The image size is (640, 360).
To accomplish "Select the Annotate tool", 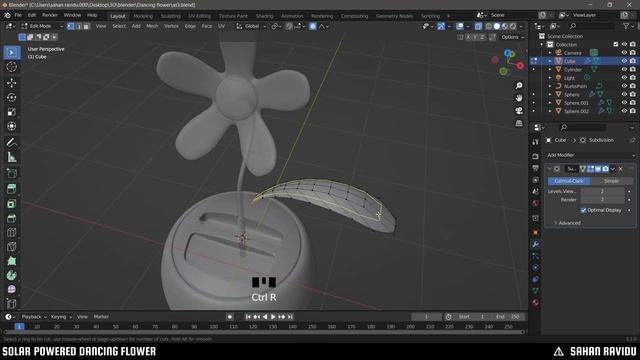I will [x=11, y=142].
